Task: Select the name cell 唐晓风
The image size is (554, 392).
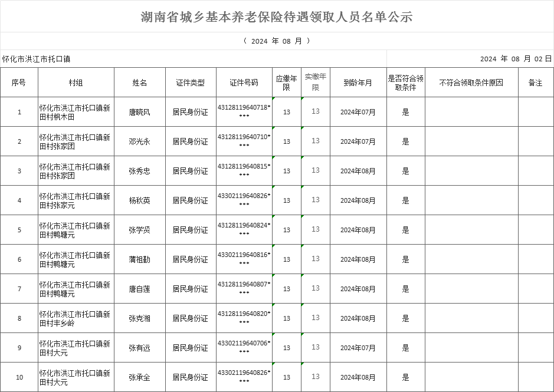Action: 139,112
